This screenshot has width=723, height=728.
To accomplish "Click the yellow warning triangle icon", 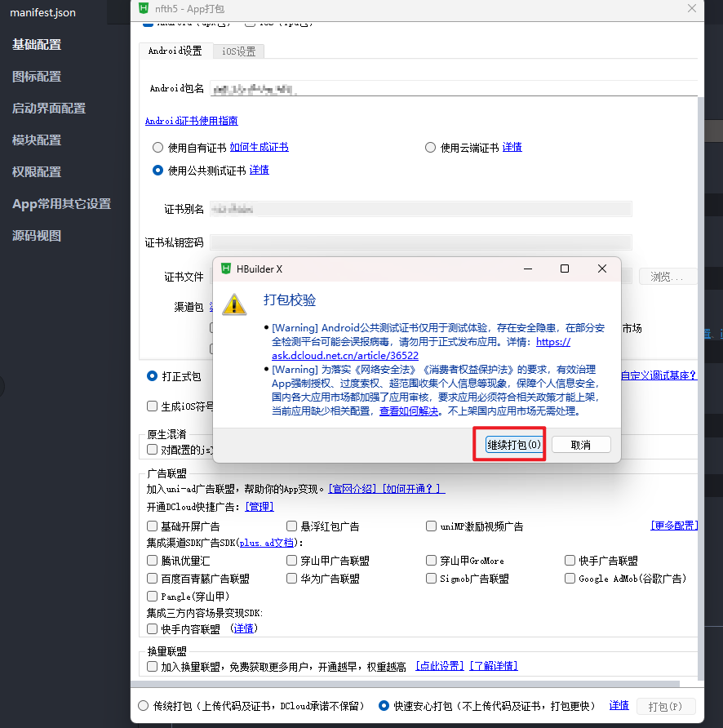I will [x=234, y=304].
